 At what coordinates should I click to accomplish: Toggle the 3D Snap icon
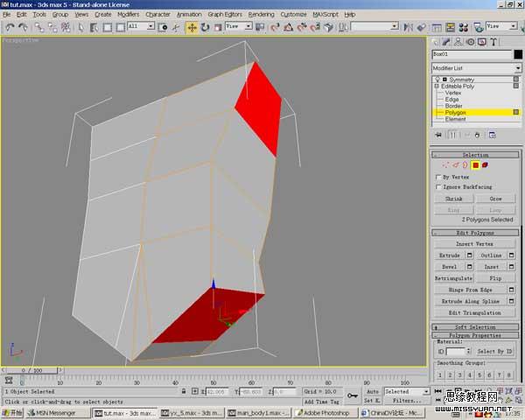[x=276, y=27]
